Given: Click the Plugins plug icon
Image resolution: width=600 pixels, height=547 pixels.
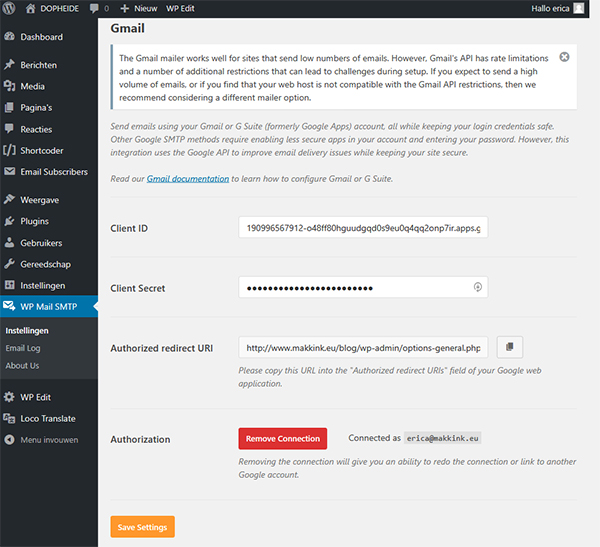Looking at the screenshot, I should tap(9, 221).
